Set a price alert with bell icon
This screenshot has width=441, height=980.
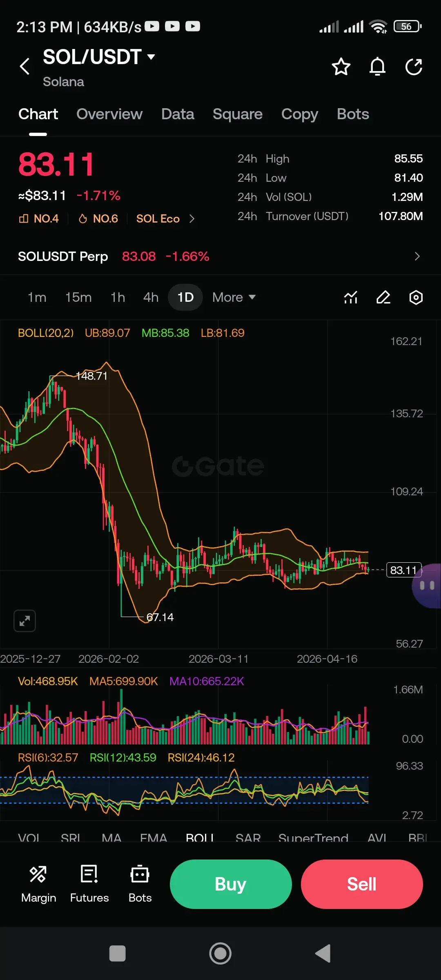(377, 67)
